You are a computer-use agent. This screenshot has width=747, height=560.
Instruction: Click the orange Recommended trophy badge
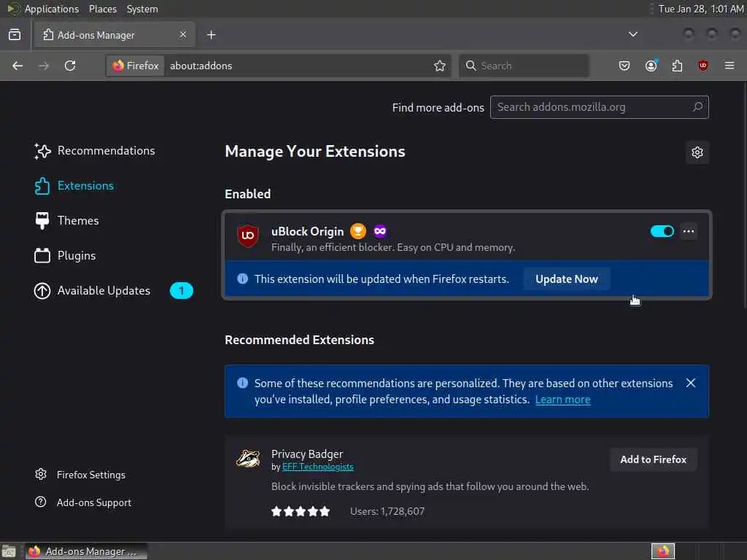(x=358, y=231)
